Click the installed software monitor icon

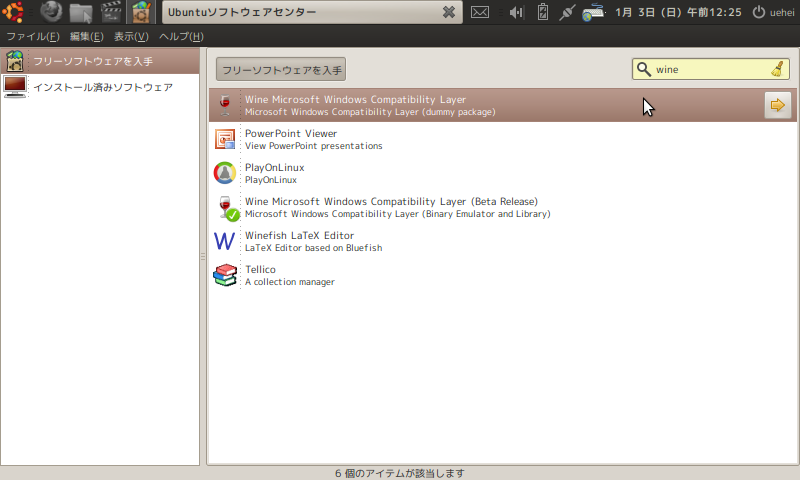point(15,87)
